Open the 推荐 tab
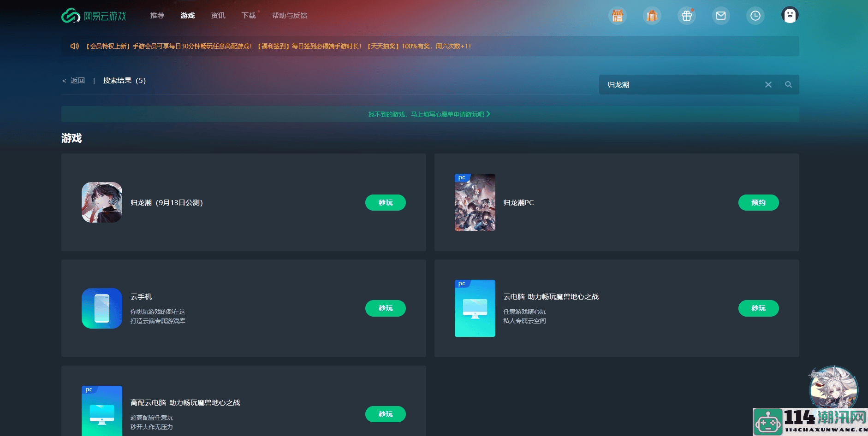868x436 pixels. pyautogui.click(x=157, y=16)
